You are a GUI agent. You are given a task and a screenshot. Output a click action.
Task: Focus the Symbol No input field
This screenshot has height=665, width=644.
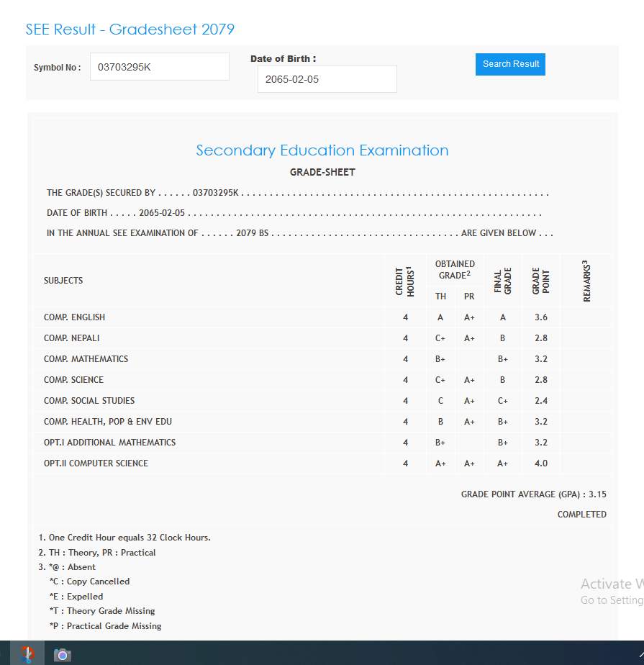click(x=159, y=67)
